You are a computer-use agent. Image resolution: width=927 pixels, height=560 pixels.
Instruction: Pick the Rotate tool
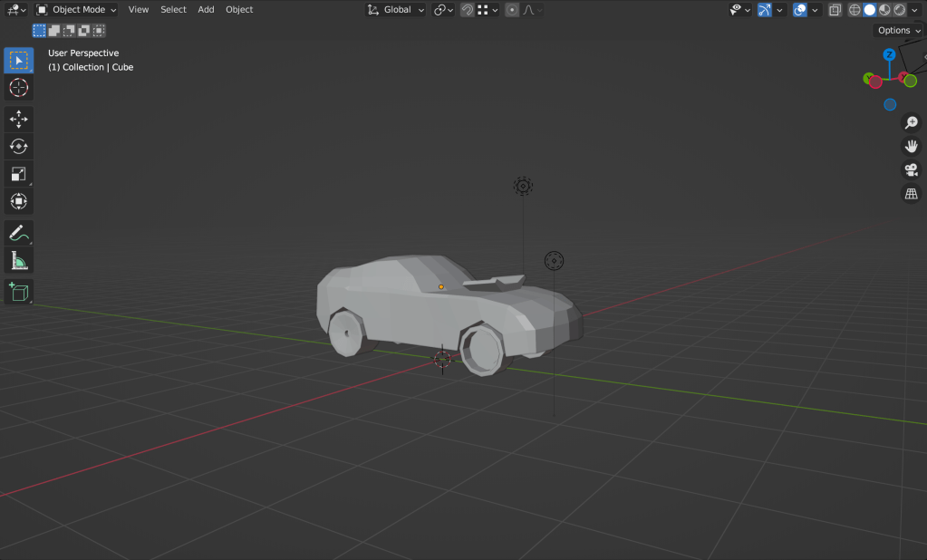[18, 146]
